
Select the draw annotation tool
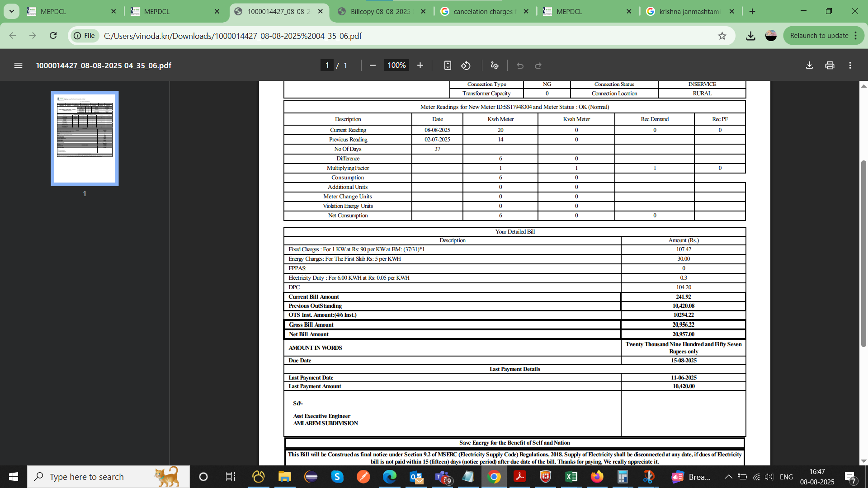(x=495, y=66)
